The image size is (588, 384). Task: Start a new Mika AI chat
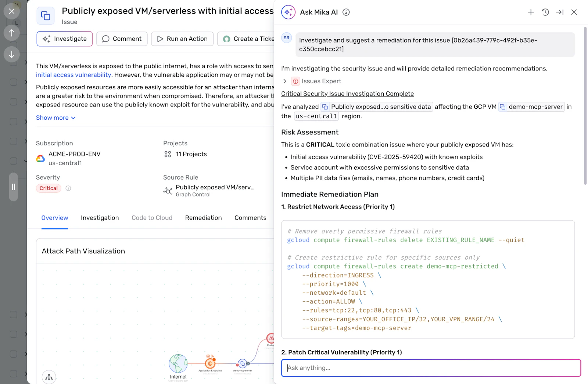click(x=531, y=12)
